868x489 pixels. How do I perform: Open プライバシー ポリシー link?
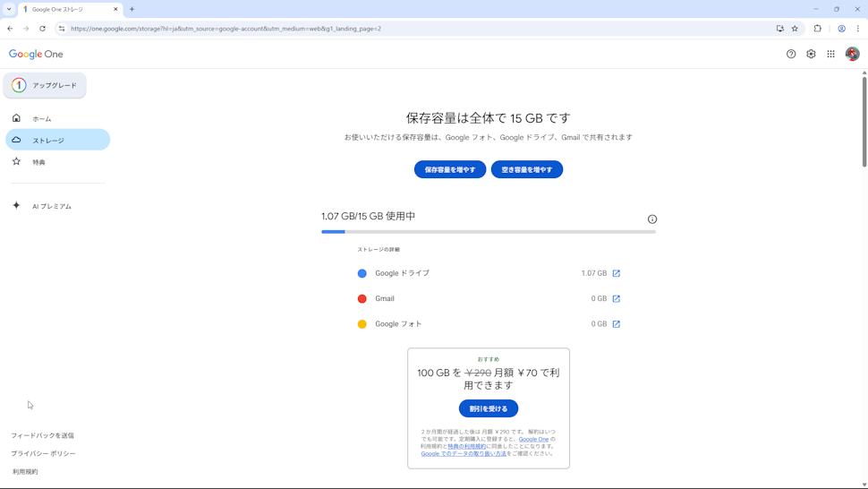click(x=43, y=453)
